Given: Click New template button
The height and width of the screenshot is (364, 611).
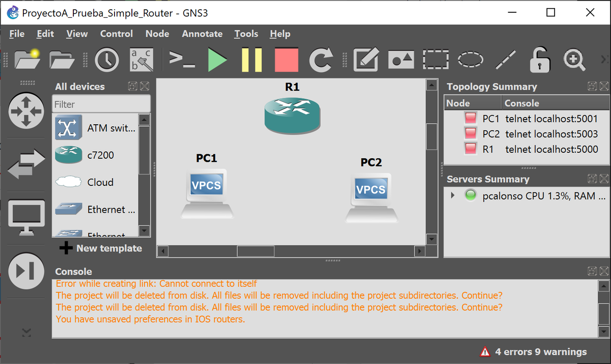Looking at the screenshot, I should (x=101, y=248).
